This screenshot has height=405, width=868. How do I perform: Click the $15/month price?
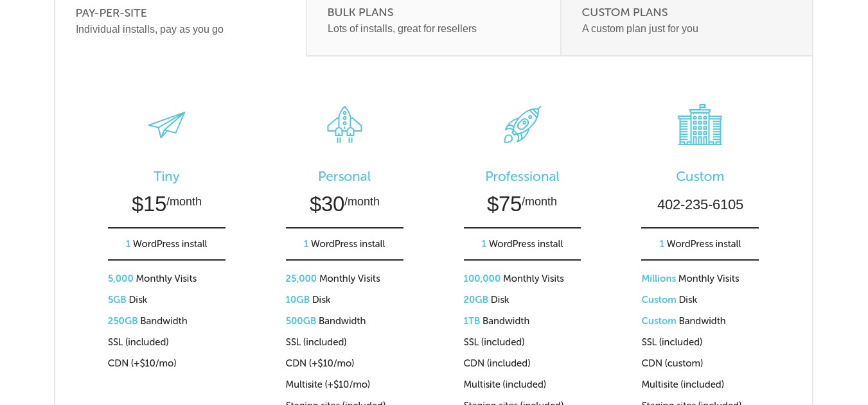(166, 203)
